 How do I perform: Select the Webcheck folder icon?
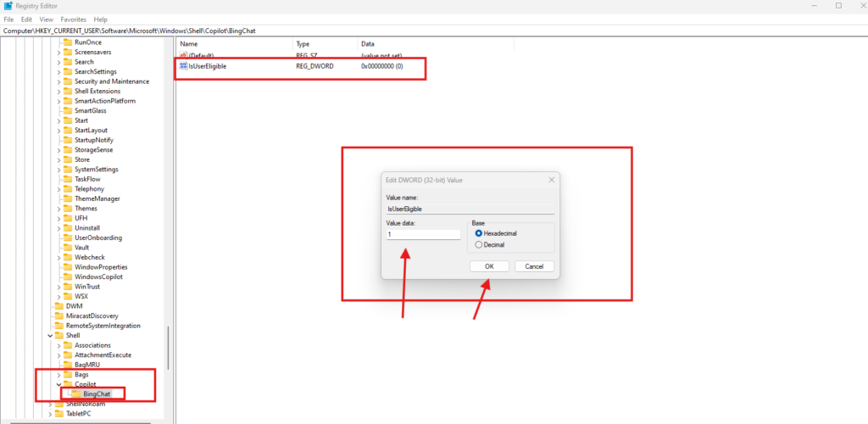point(68,257)
